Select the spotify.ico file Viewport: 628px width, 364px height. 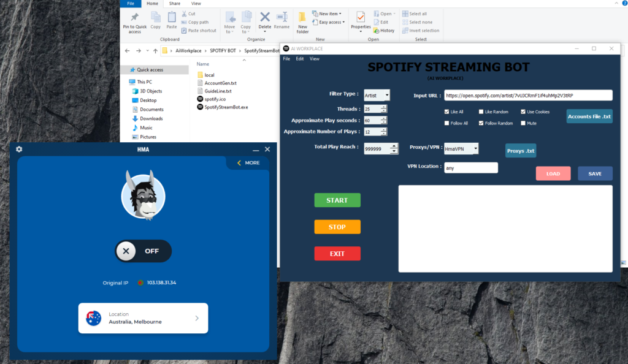tap(212, 99)
